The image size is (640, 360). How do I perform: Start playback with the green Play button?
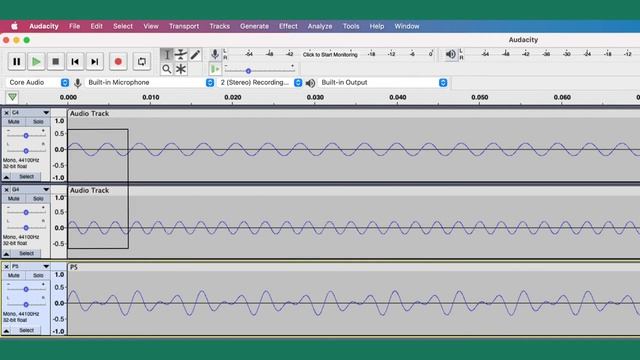pyautogui.click(x=36, y=62)
